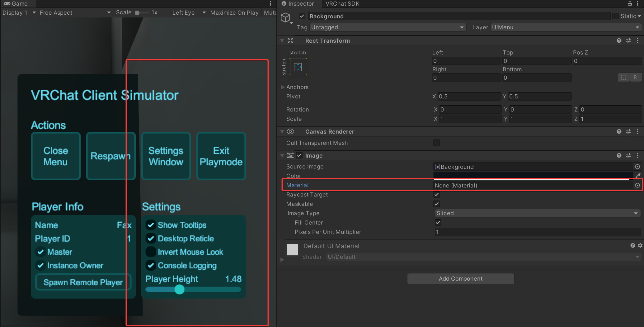Lock the Inspector with the padlock icon
The width and height of the screenshot is (644, 327).
tap(629, 4)
